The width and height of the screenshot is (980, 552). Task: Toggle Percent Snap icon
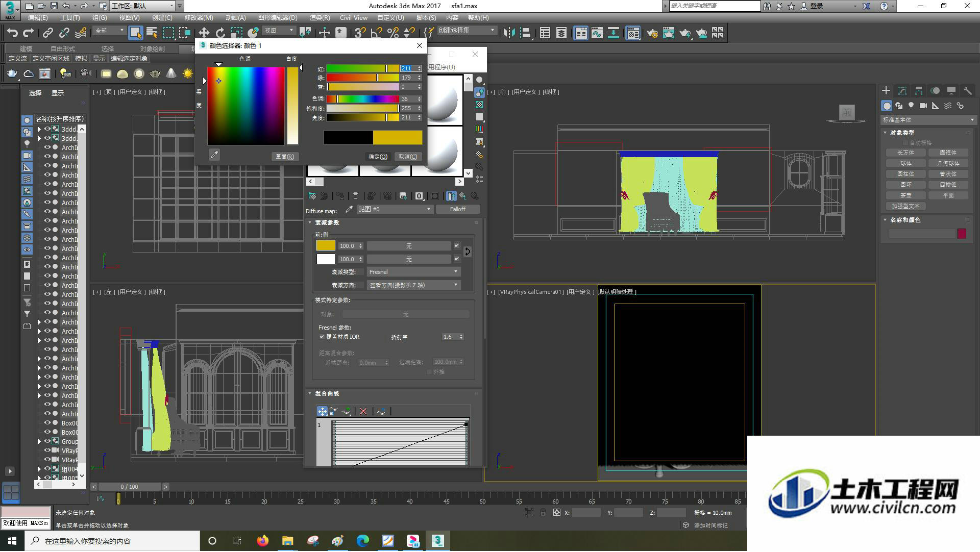pos(393,33)
